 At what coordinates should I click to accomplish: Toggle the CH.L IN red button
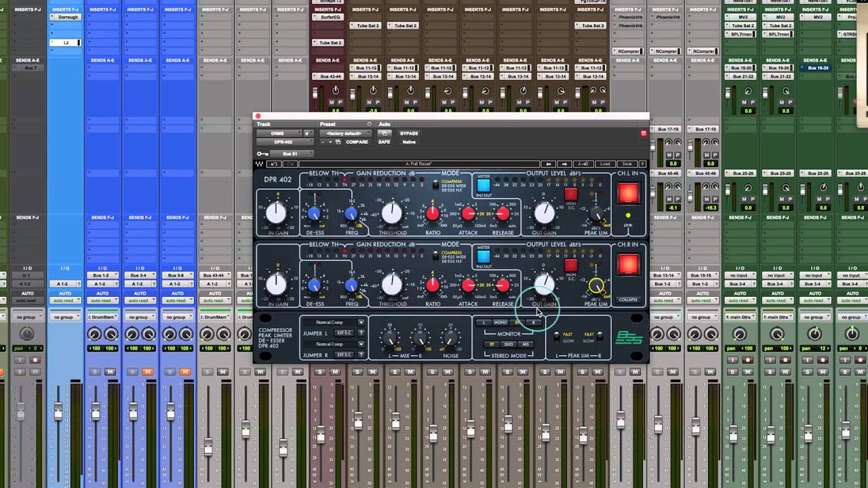[628, 193]
